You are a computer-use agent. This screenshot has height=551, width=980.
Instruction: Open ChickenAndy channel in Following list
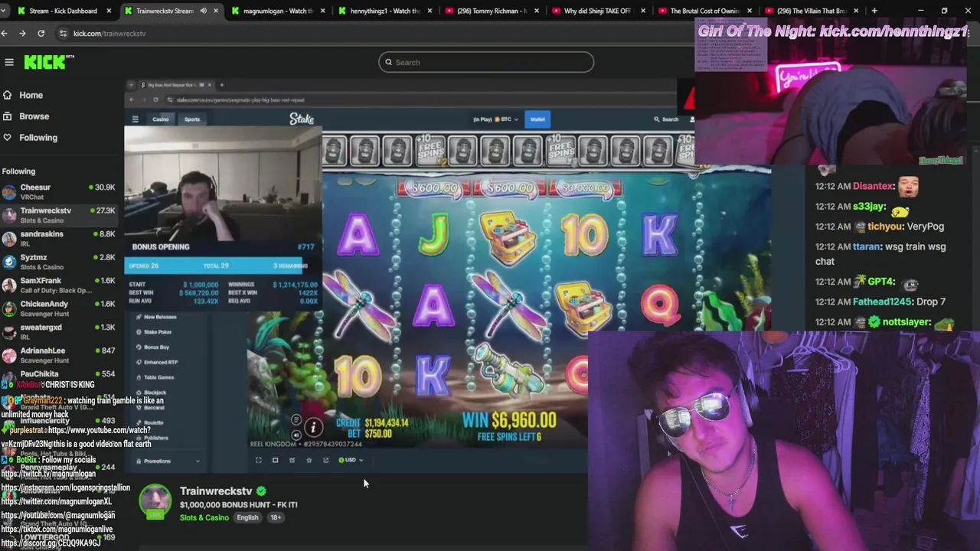[x=57, y=308]
